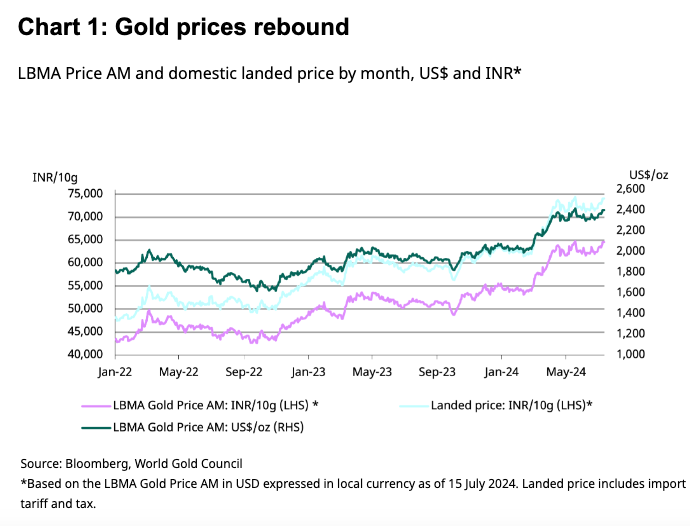Click the INR/10g left axis title
The height and width of the screenshot is (526, 690).
54,175
